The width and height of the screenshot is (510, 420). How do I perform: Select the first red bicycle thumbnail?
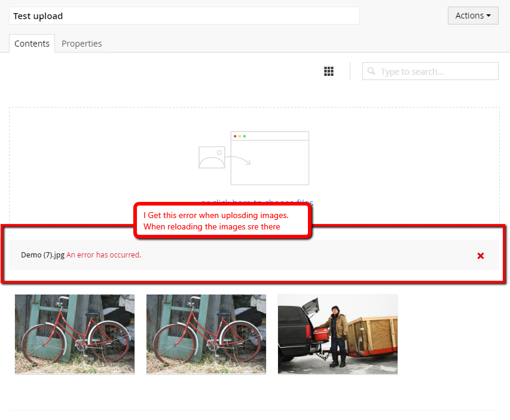pos(75,334)
